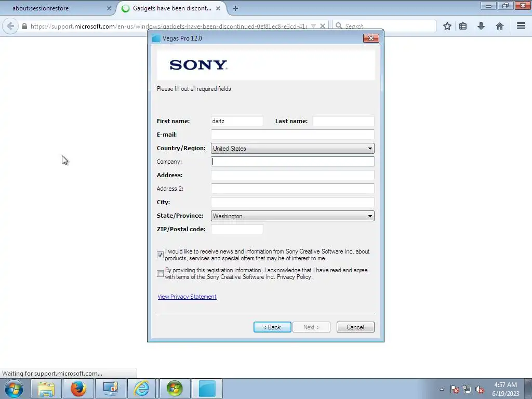
Task: Open the clock showing 4:57 AM
Action: tap(505, 389)
